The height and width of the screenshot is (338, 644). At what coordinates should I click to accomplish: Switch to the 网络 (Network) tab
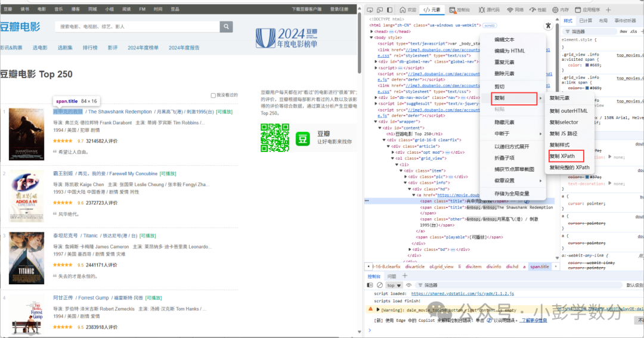click(515, 10)
